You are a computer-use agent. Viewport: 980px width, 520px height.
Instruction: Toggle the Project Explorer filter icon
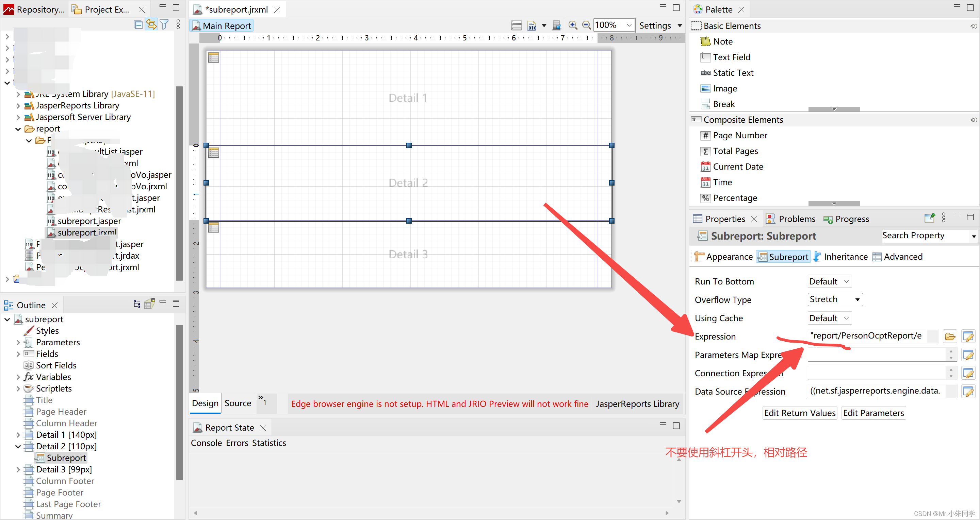click(x=164, y=25)
